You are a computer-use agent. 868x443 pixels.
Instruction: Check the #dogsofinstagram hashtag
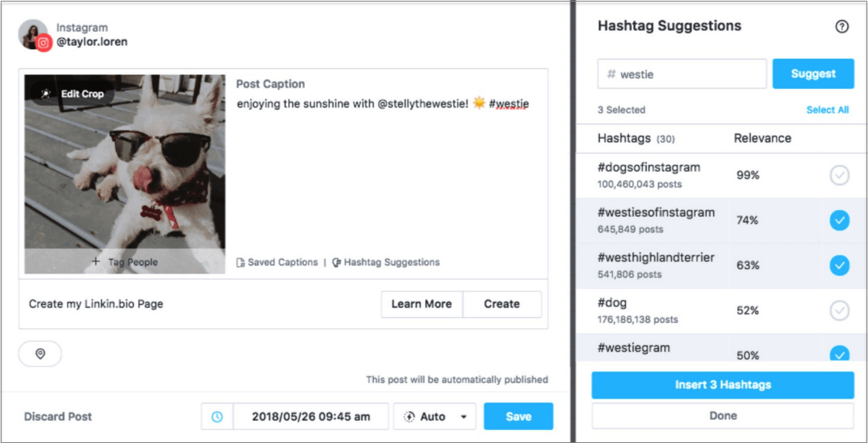840,176
